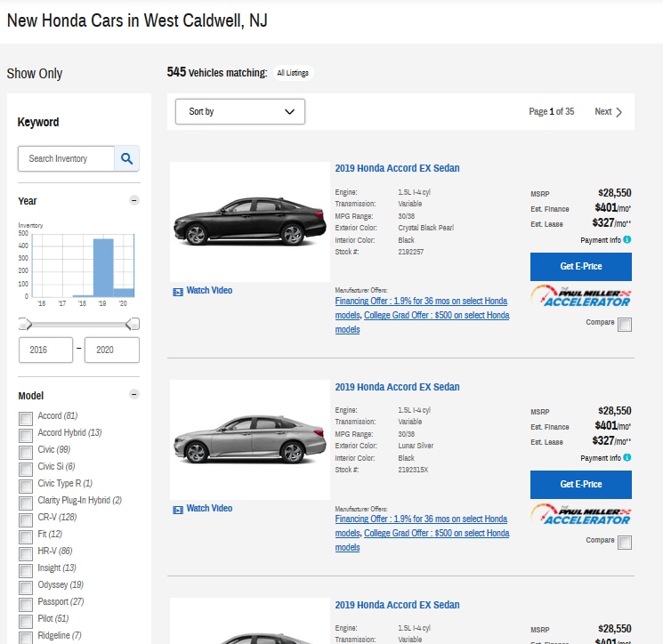Click the right year range slider handle
The width and height of the screenshot is (663, 644).
coord(133,324)
